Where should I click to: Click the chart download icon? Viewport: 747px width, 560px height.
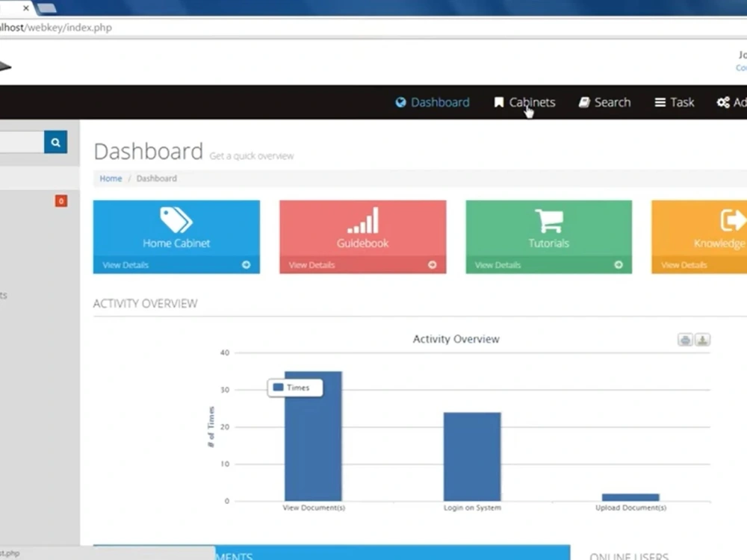(x=702, y=340)
